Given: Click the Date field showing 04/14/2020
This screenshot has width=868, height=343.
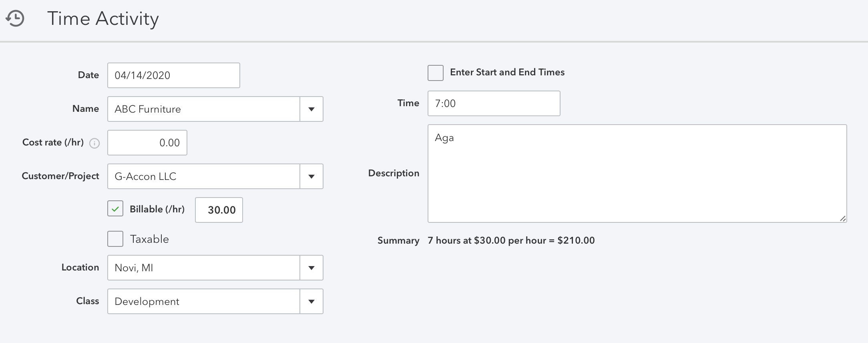Looking at the screenshot, I should pyautogui.click(x=173, y=75).
